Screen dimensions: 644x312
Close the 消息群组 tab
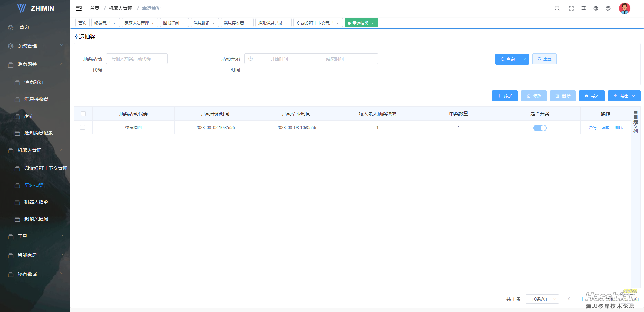pos(213,23)
